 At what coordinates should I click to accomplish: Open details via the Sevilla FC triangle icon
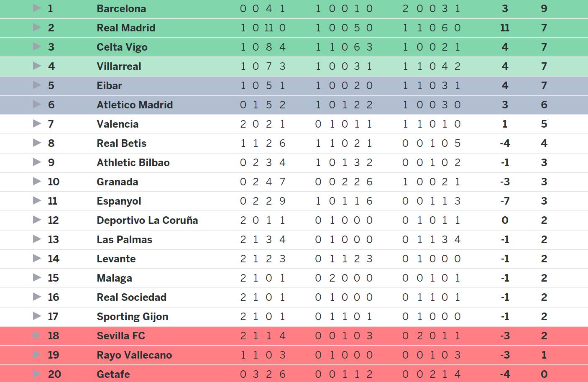(x=37, y=336)
